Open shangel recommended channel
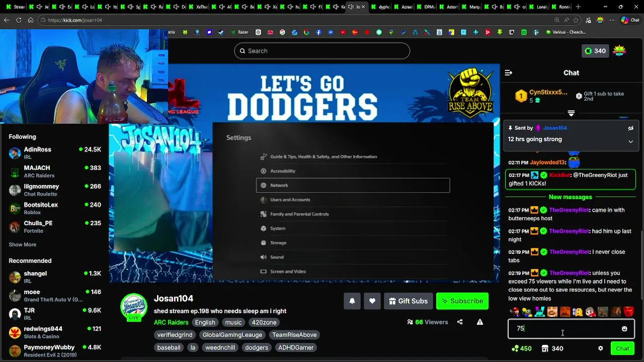Screen dimensions: 644x362 [x=55, y=277]
